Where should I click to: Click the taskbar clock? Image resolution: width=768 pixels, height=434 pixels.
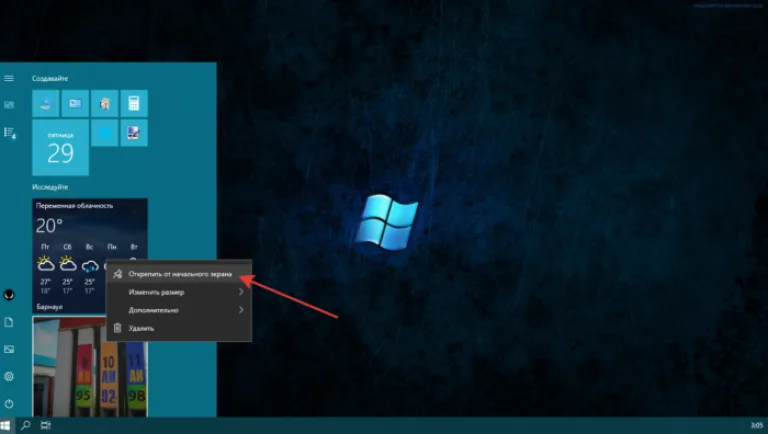757,425
